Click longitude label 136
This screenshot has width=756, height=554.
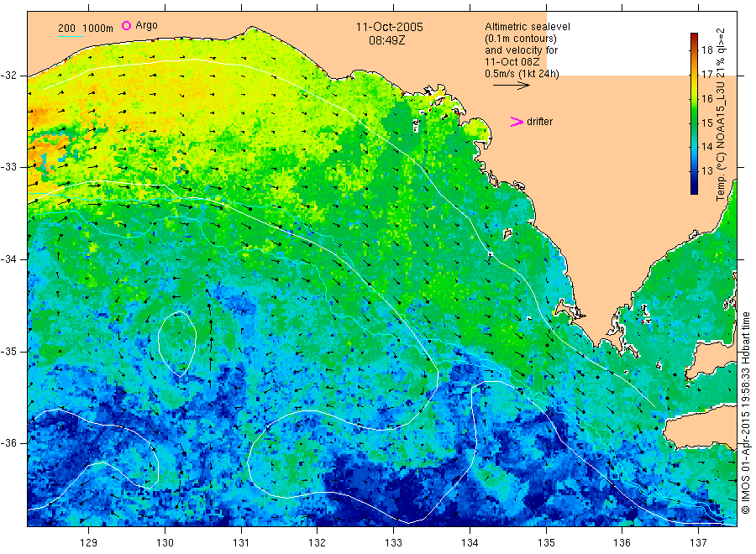pos(622,542)
